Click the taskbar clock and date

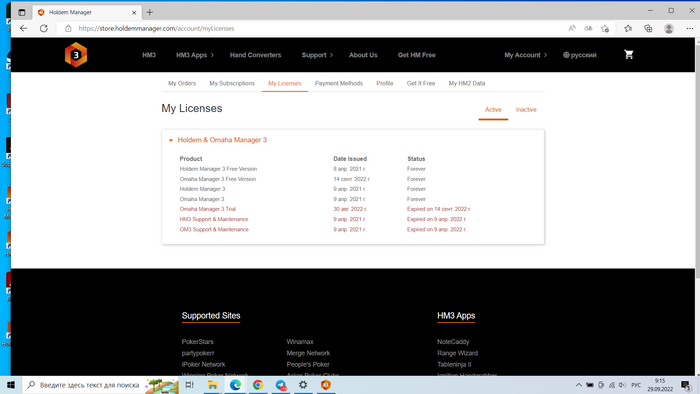coord(660,385)
